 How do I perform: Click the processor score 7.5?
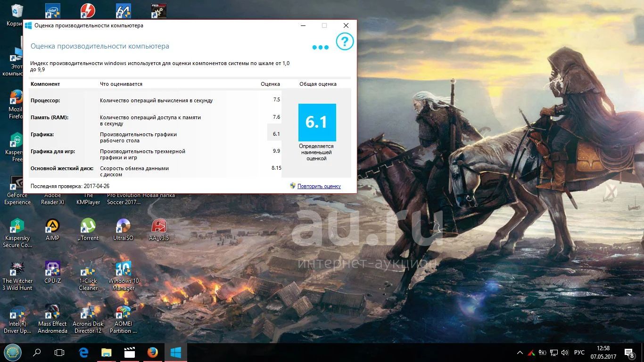(x=276, y=100)
